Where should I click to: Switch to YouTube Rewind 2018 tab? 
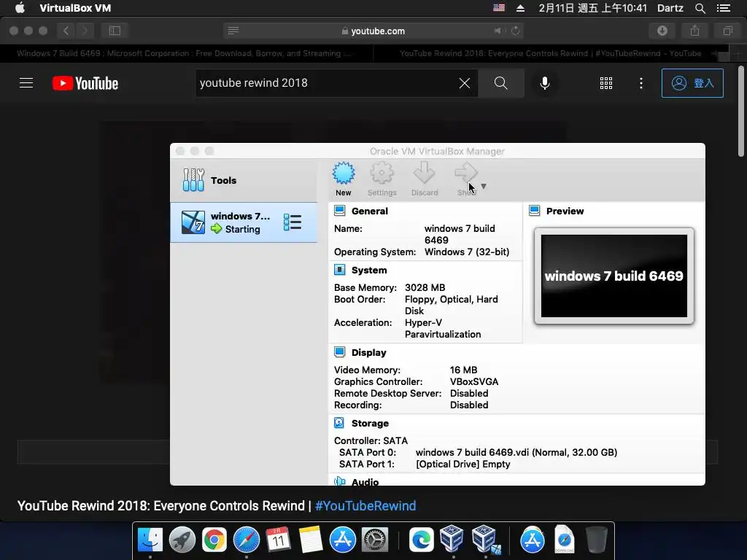[550, 53]
